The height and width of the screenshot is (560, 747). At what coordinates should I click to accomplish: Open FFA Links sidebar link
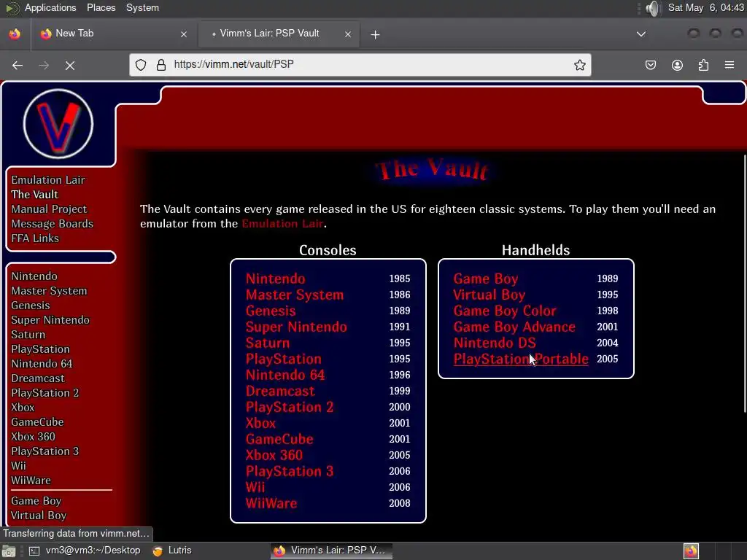[35, 238]
